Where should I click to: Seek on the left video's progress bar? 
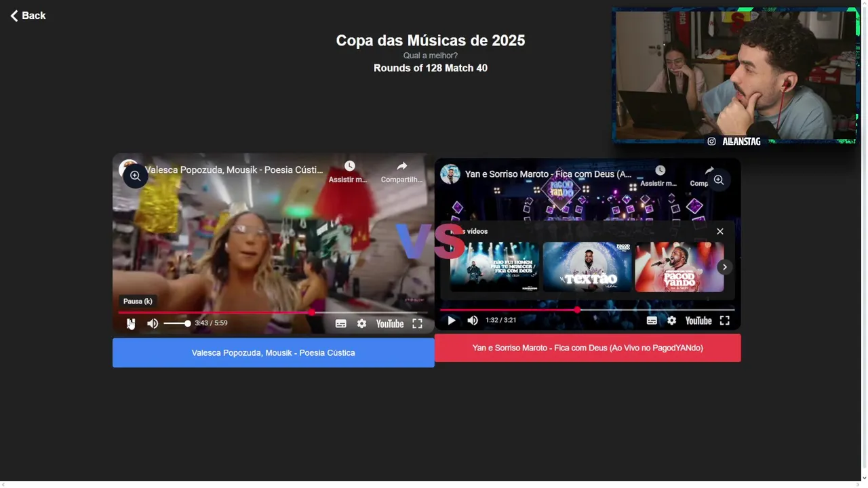point(273,312)
